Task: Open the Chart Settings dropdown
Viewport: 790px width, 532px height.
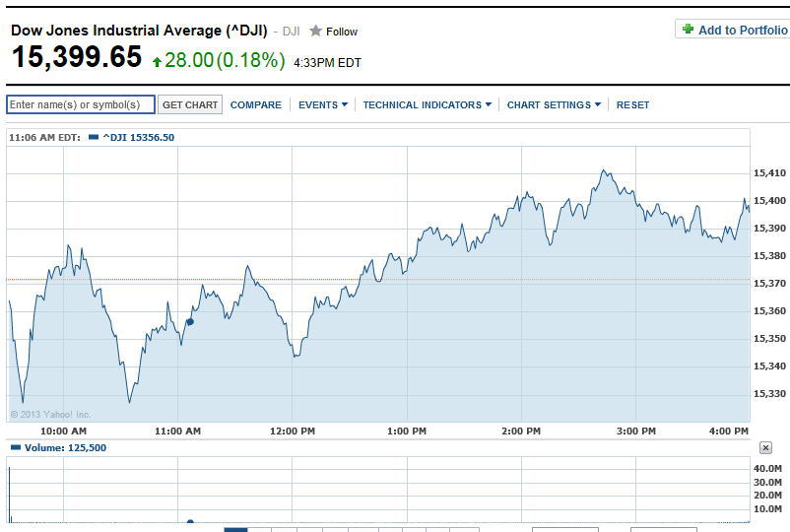Action: [x=554, y=104]
